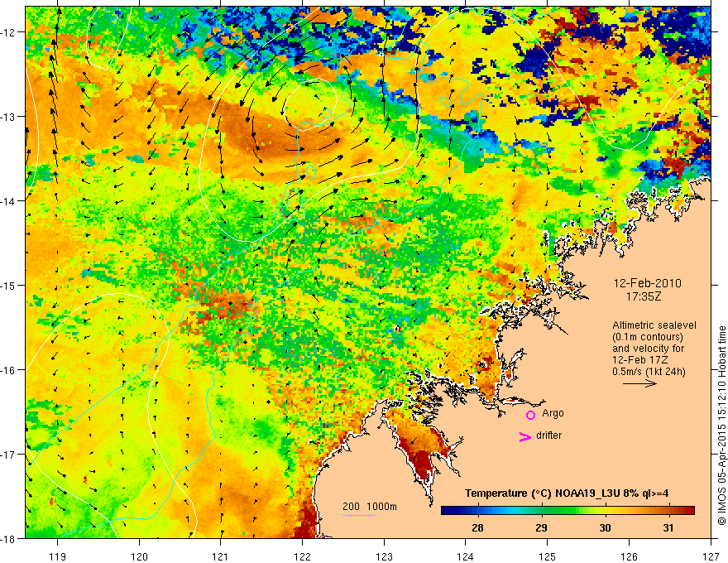Viewport: 728px width, 563px height.
Task: Click the 'drifter' legend label
Action: [548, 435]
